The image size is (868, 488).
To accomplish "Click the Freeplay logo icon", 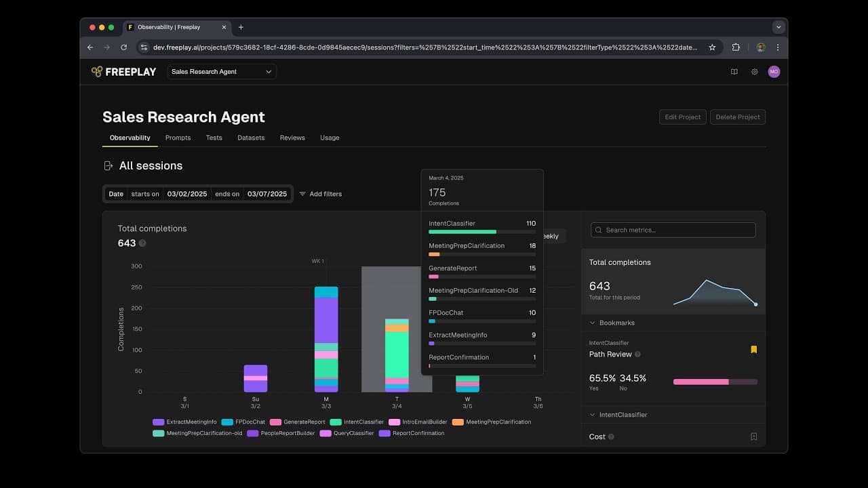I will 97,72.
